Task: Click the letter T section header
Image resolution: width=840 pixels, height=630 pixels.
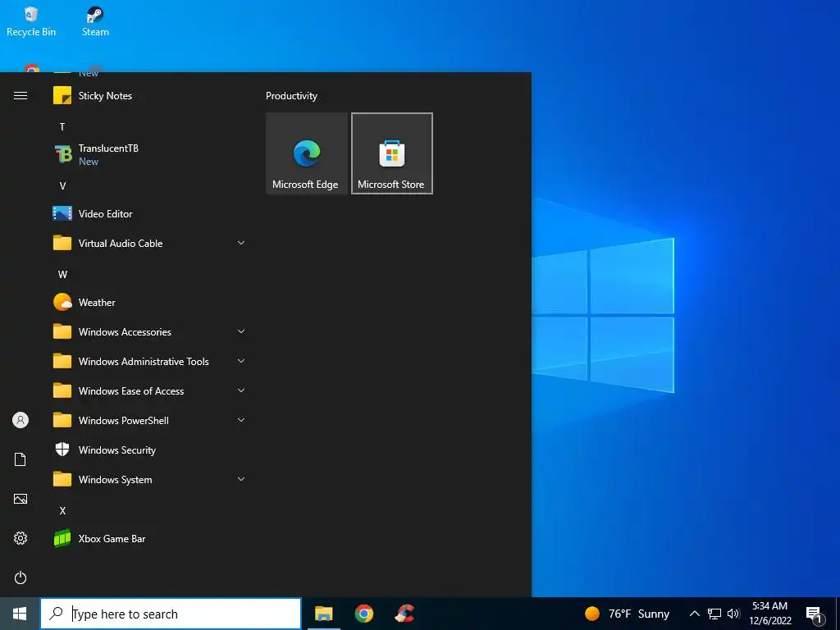Action: tap(62, 127)
